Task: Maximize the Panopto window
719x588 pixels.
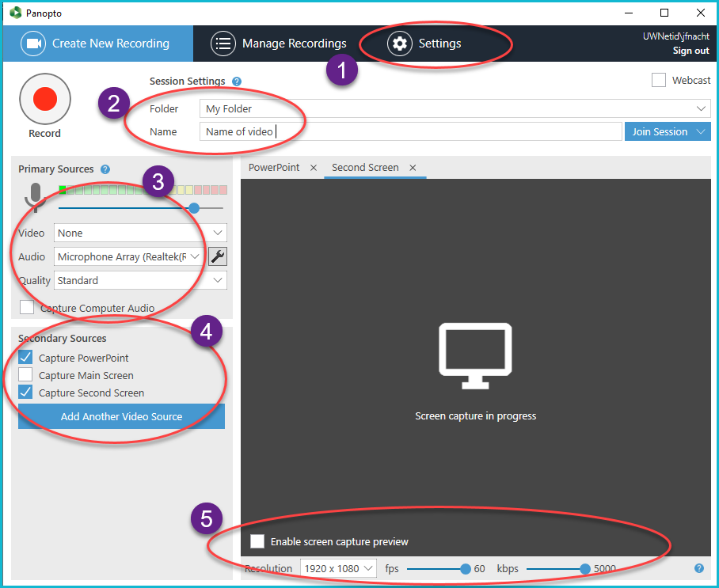Action: pos(664,13)
